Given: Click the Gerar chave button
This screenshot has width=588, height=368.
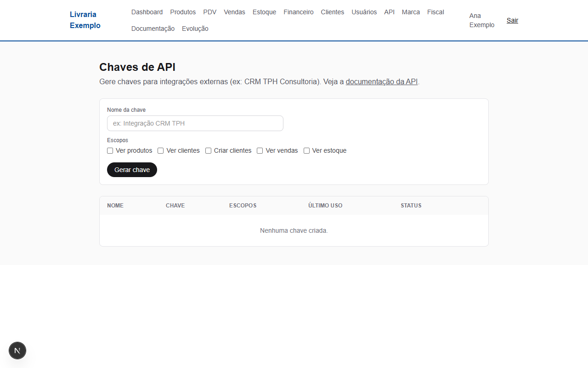Looking at the screenshot, I should pos(132,170).
